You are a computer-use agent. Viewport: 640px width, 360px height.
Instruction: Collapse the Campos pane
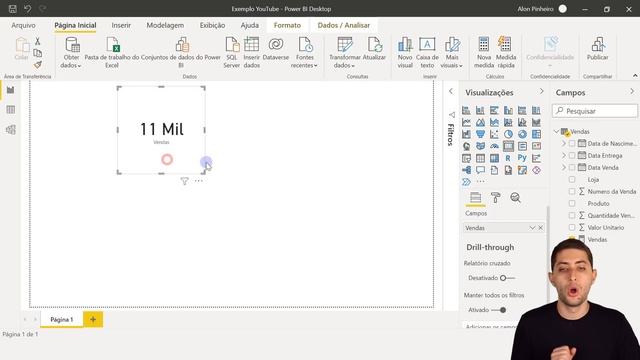point(632,91)
